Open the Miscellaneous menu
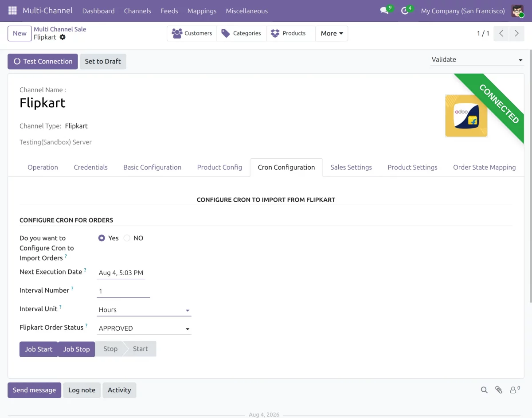Viewport: 532px width, 418px height. [x=246, y=11]
